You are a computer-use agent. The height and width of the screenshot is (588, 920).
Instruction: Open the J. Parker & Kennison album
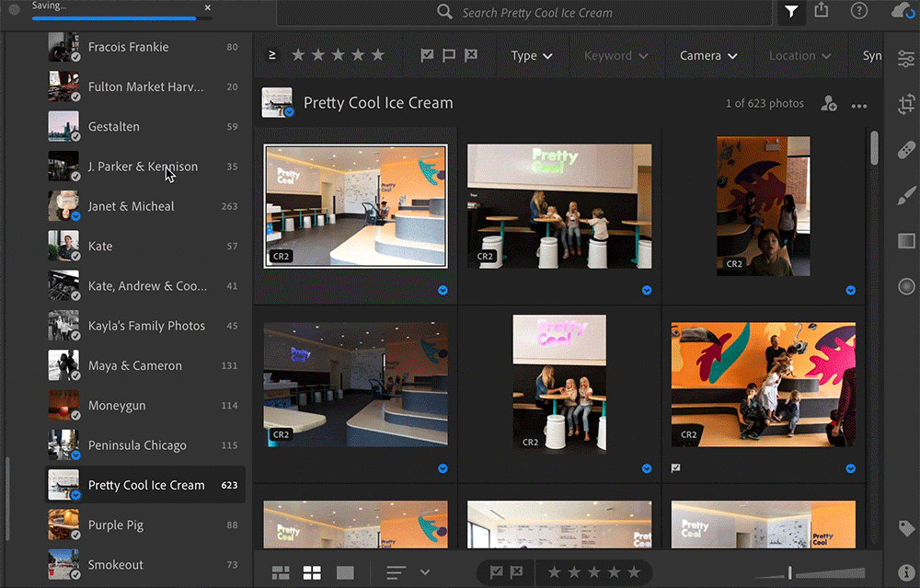click(x=145, y=167)
